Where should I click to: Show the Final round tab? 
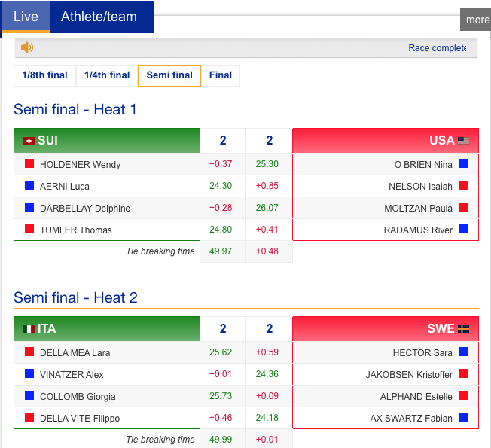pos(221,75)
